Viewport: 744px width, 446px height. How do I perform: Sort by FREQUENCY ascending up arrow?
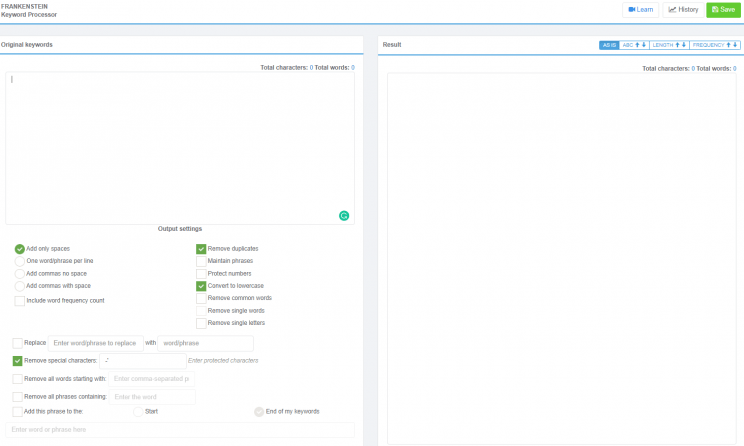tap(728, 45)
